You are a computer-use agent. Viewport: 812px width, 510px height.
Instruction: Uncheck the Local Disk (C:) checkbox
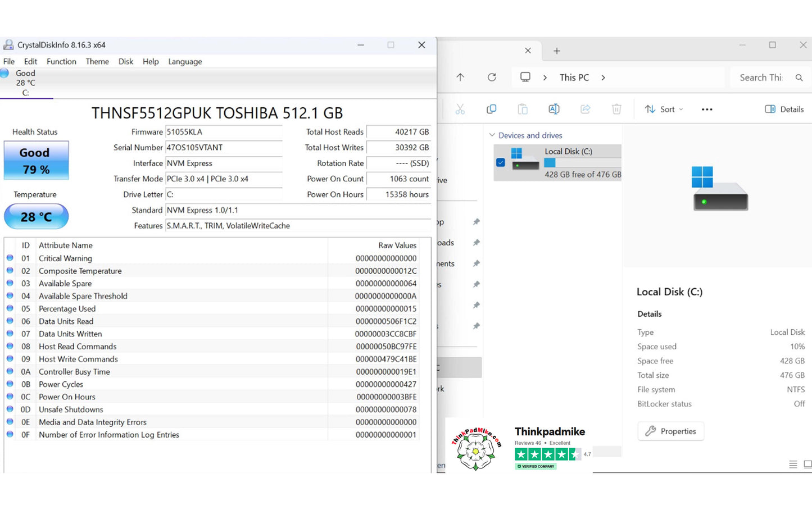(501, 163)
